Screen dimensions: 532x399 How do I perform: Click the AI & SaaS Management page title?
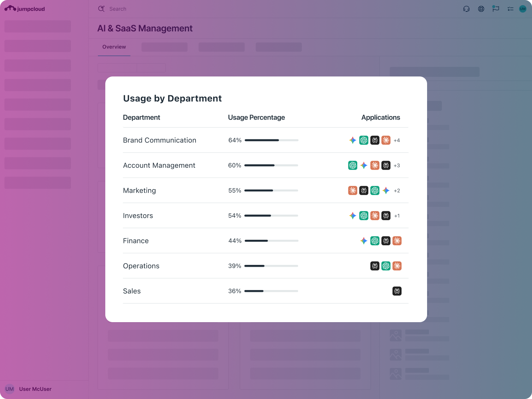coord(145,28)
